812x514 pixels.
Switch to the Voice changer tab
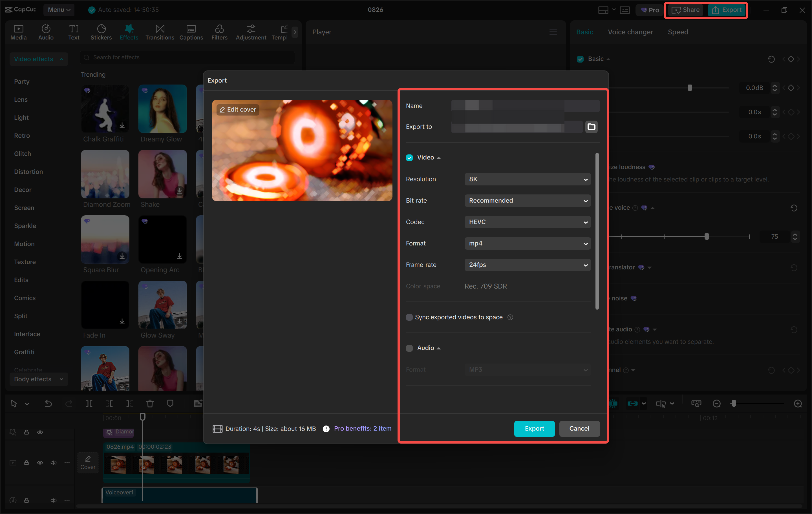pyautogui.click(x=630, y=32)
